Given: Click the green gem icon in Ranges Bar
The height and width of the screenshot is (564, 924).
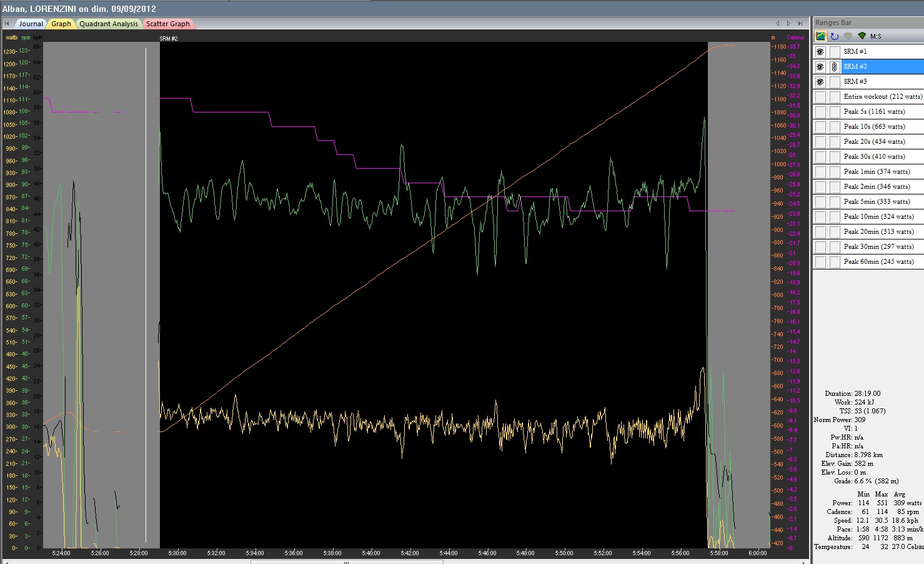Looking at the screenshot, I should pos(862,36).
